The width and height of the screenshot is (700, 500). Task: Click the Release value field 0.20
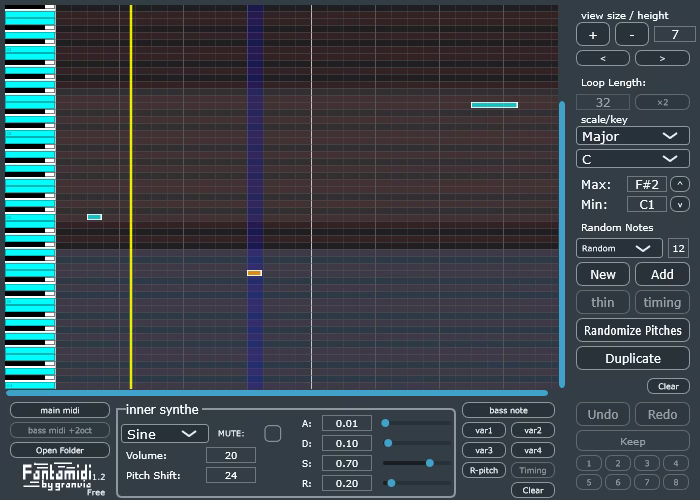pyautogui.click(x=347, y=483)
